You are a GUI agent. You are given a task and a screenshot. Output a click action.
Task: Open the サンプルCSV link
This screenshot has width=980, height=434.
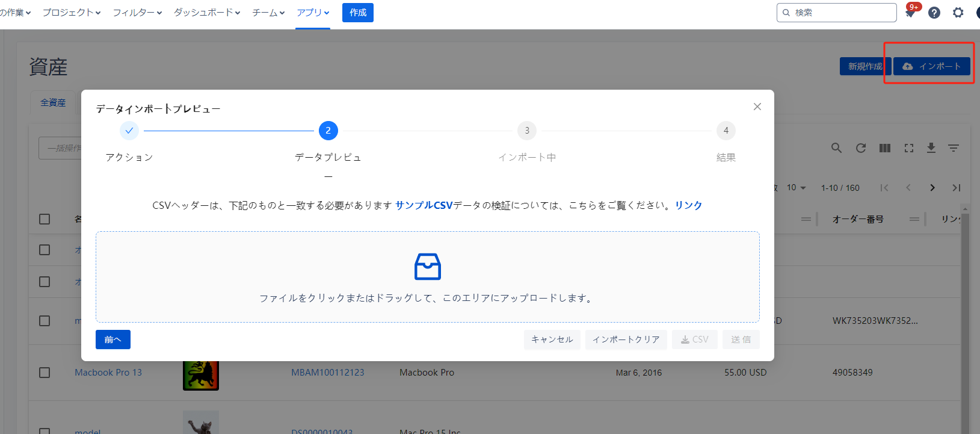click(x=424, y=205)
